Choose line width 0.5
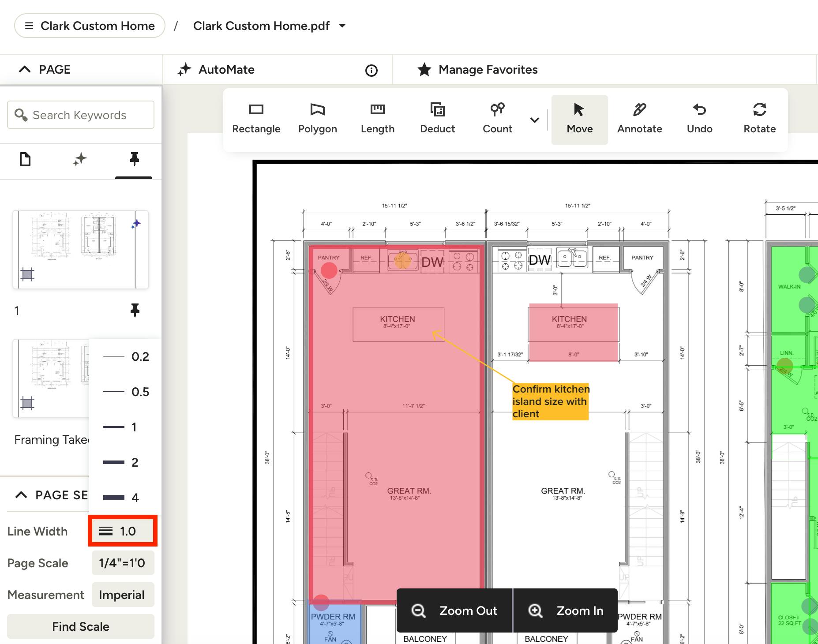Image resolution: width=818 pixels, height=644 pixels. pyautogui.click(x=125, y=392)
